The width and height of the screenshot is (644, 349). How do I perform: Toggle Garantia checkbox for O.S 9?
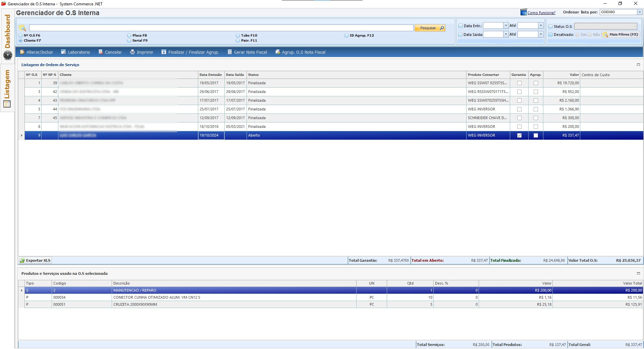point(519,136)
